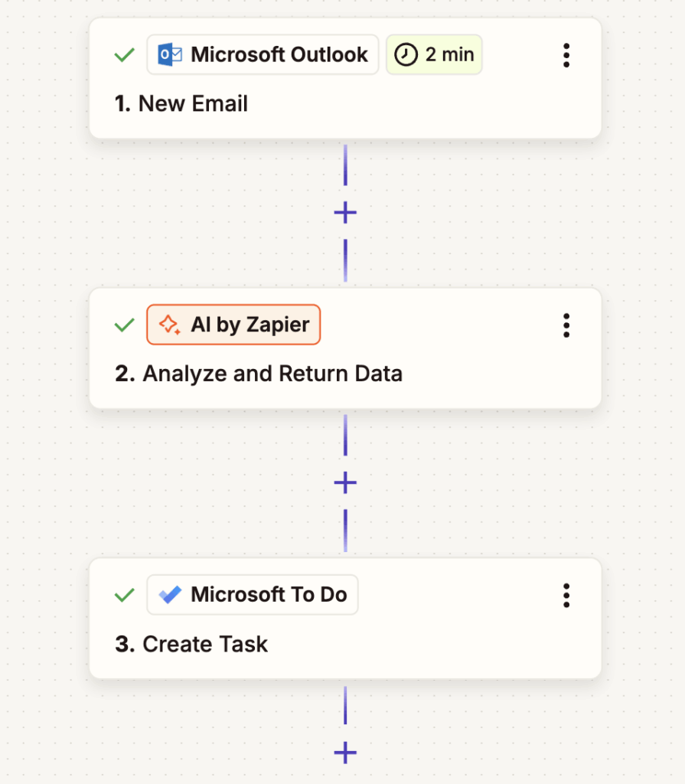The image size is (685, 784).
Task: Open the three-dot menu on the Create Task step
Action: (566, 595)
